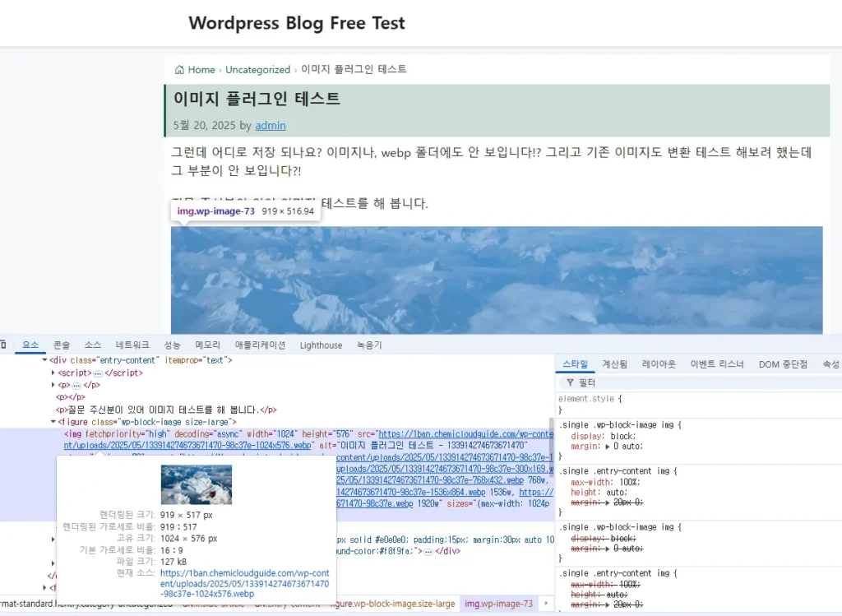Expand the script element node

pos(53,373)
